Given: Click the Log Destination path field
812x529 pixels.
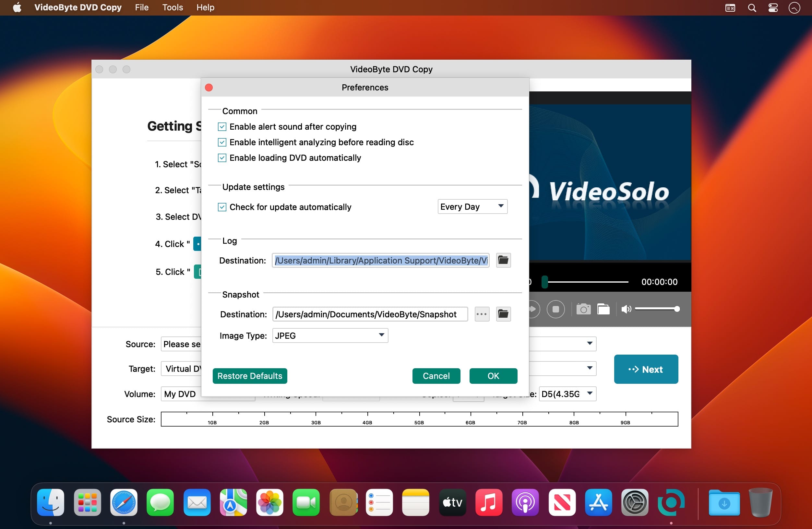Looking at the screenshot, I should point(381,260).
